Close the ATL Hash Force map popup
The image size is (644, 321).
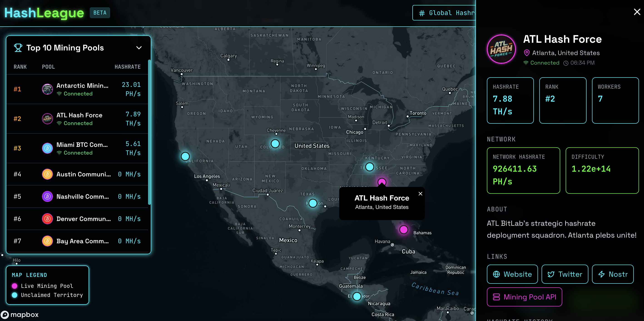tap(420, 194)
